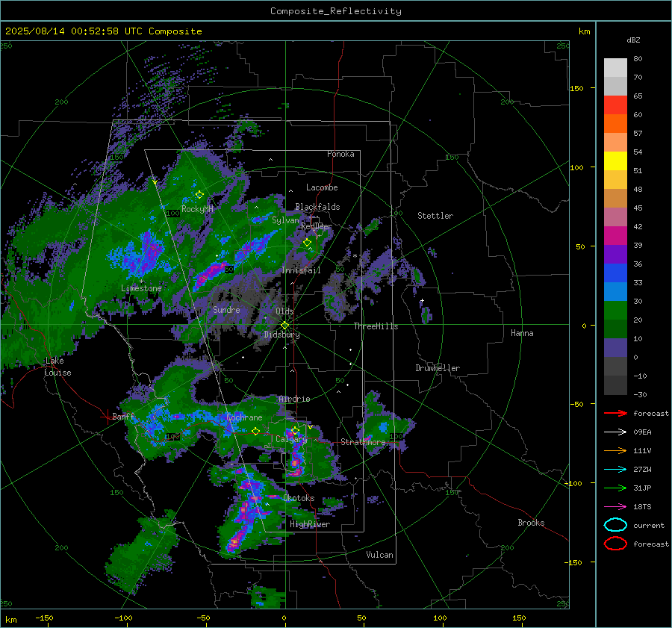Select the yellow 51-54 dBZ color swatch
This screenshot has height=628, width=672.
[615, 161]
